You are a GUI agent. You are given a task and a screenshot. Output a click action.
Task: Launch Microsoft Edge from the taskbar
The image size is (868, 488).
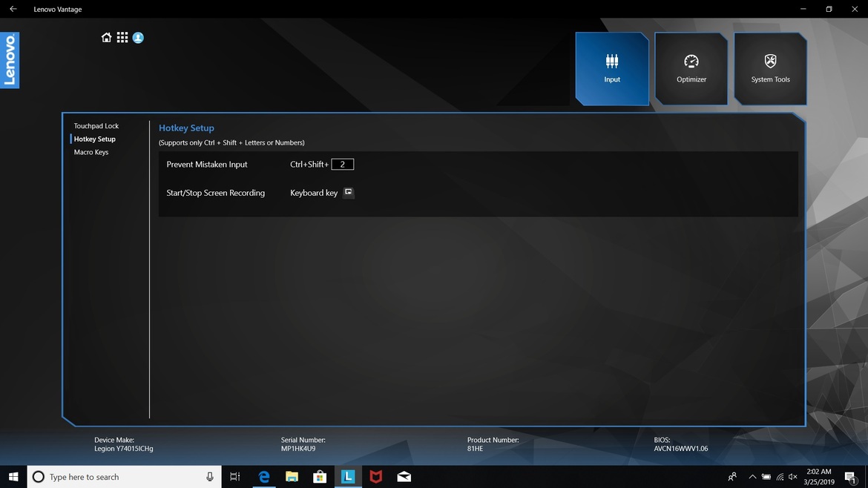click(x=264, y=476)
